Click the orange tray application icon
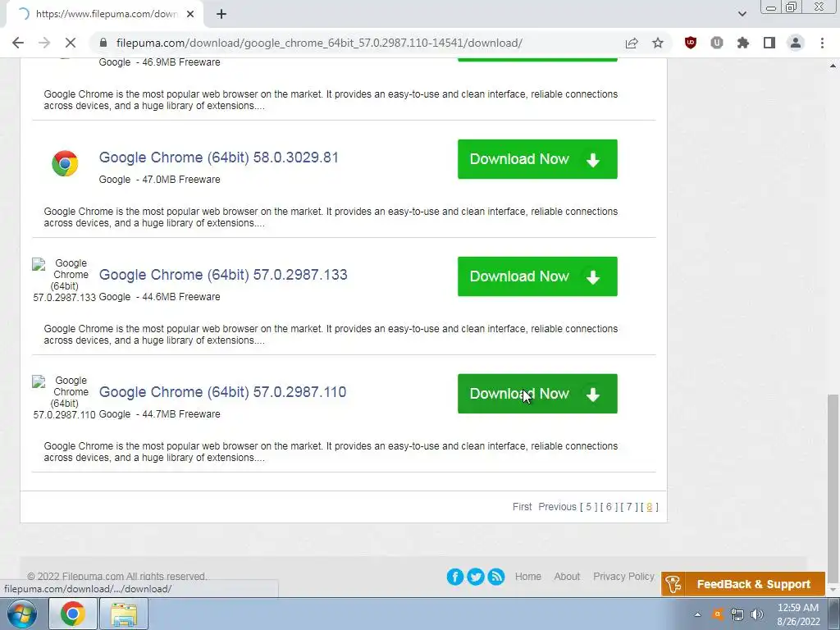 pyautogui.click(x=717, y=614)
